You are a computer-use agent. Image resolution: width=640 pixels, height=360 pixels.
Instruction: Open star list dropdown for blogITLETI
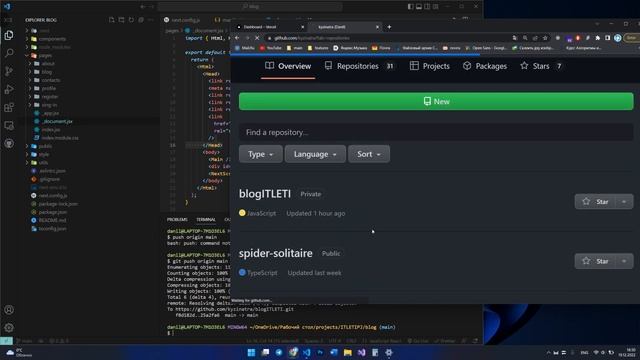tap(624, 202)
